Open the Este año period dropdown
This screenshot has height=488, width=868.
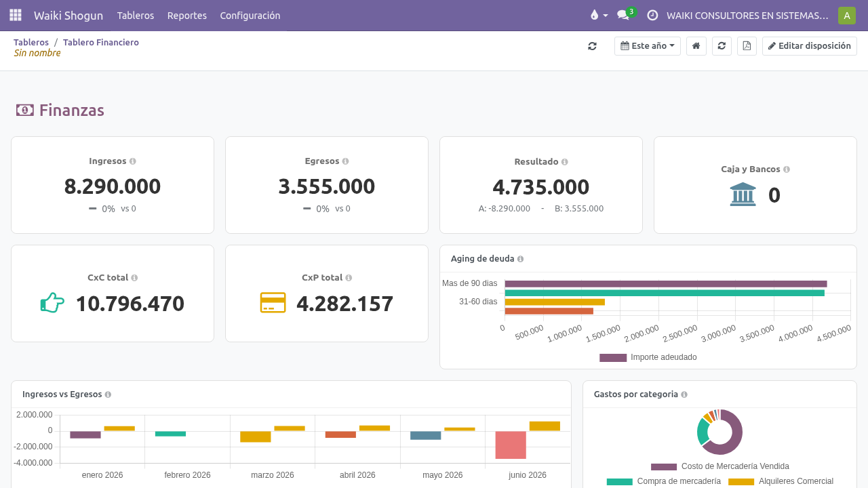(x=647, y=46)
